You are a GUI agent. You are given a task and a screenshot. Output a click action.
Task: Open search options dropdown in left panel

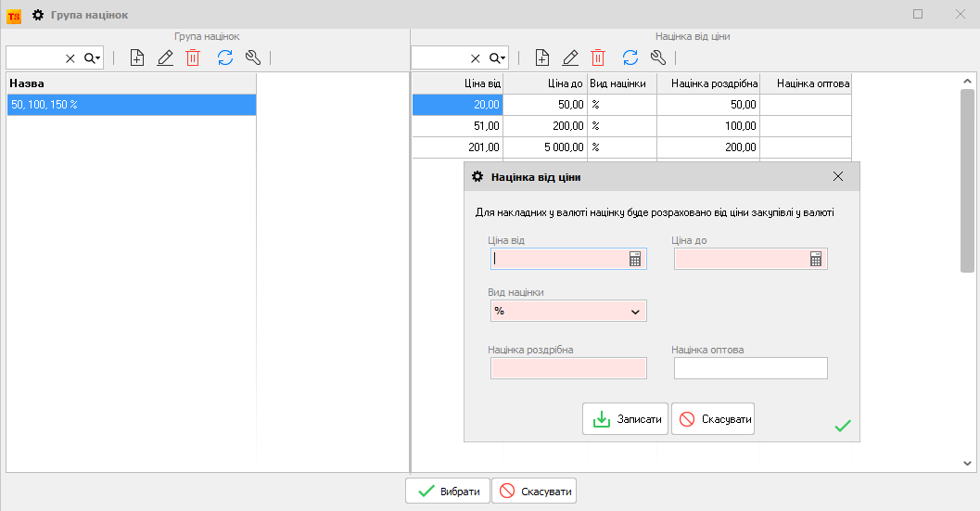click(92, 57)
